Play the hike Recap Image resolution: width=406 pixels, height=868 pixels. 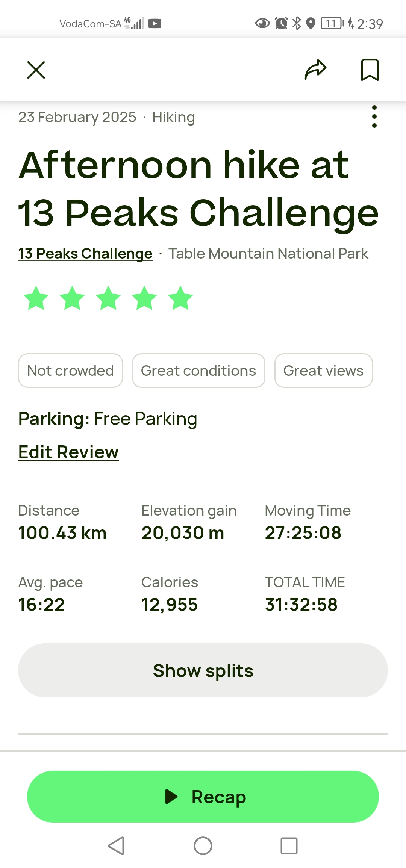203,797
